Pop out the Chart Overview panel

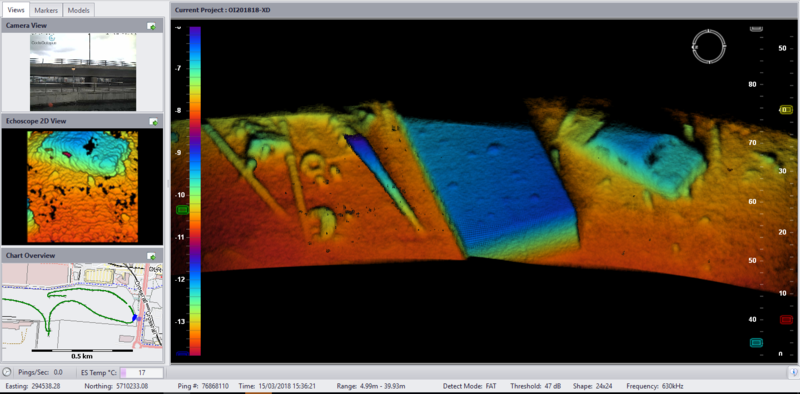click(x=152, y=256)
